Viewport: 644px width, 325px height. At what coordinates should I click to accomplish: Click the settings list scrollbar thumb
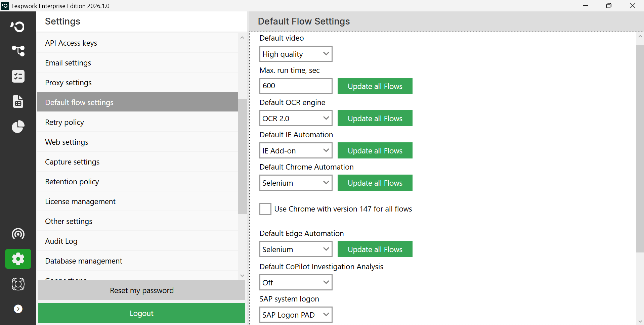click(x=242, y=156)
